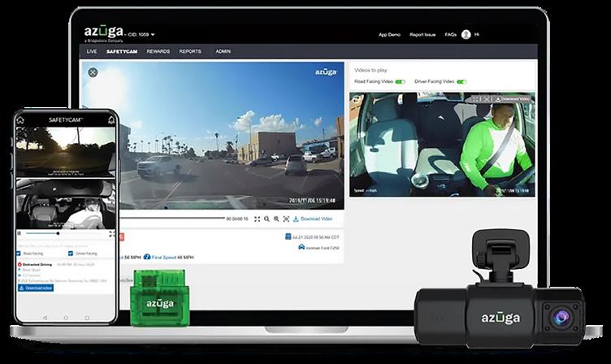This screenshot has width=611, height=364.
Task: Click the zoom out magnifier under the road video
Action: (x=266, y=219)
